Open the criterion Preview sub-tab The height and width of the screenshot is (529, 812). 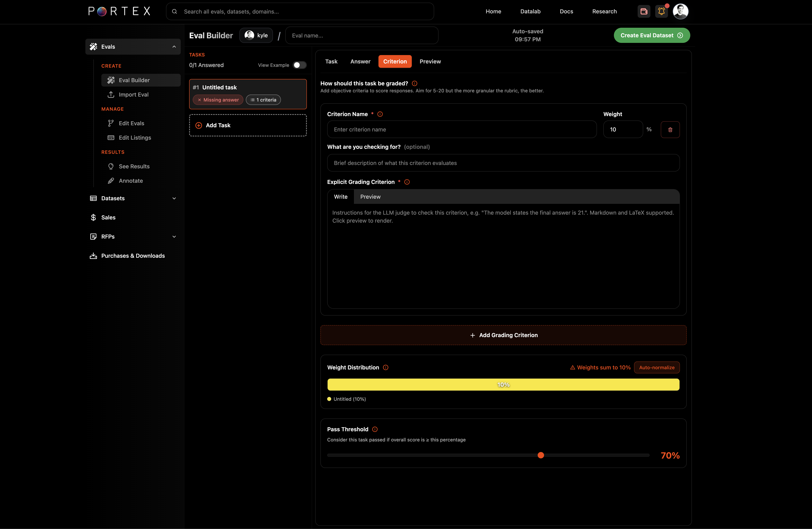point(370,197)
